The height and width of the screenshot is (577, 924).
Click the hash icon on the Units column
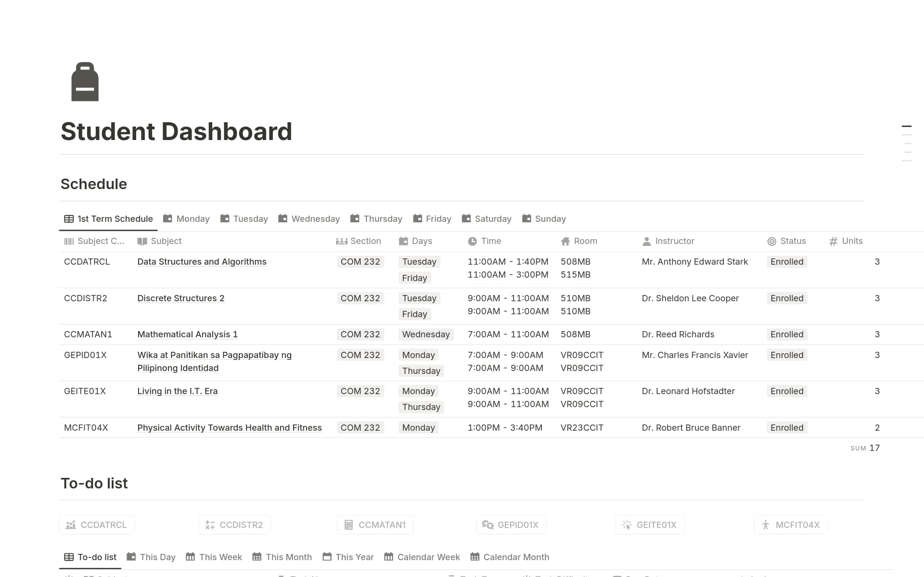[x=833, y=241]
